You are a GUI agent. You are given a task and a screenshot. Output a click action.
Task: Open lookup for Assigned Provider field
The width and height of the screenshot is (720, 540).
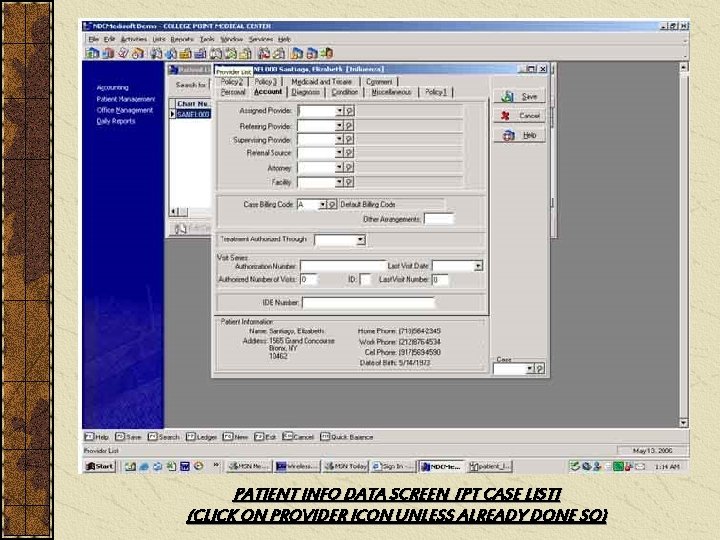[x=349, y=111]
